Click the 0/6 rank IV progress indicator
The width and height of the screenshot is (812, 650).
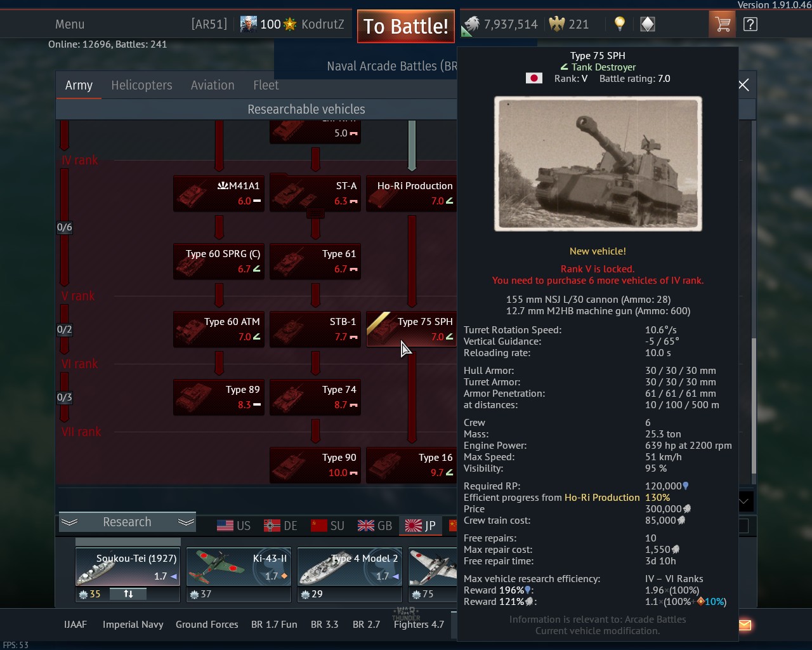65,227
